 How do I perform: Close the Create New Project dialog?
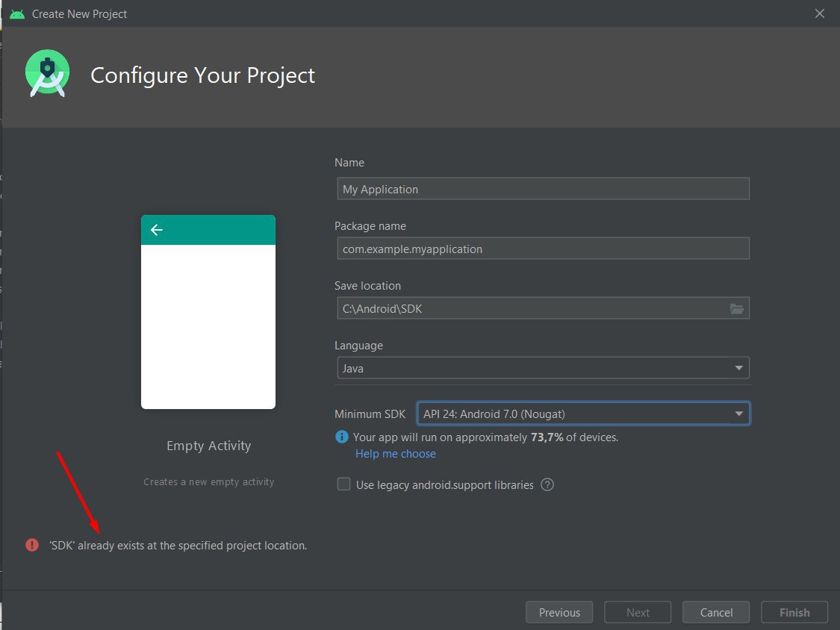click(x=820, y=14)
